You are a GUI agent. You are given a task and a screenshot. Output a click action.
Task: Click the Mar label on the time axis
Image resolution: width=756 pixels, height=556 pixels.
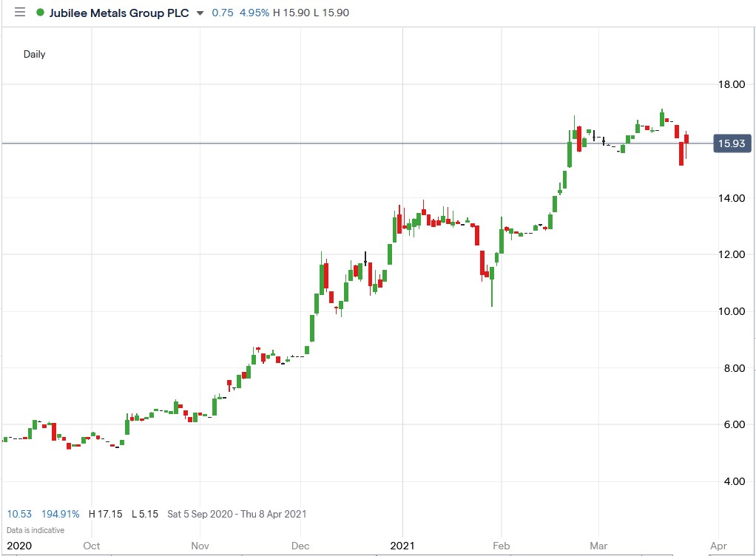[598, 546]
